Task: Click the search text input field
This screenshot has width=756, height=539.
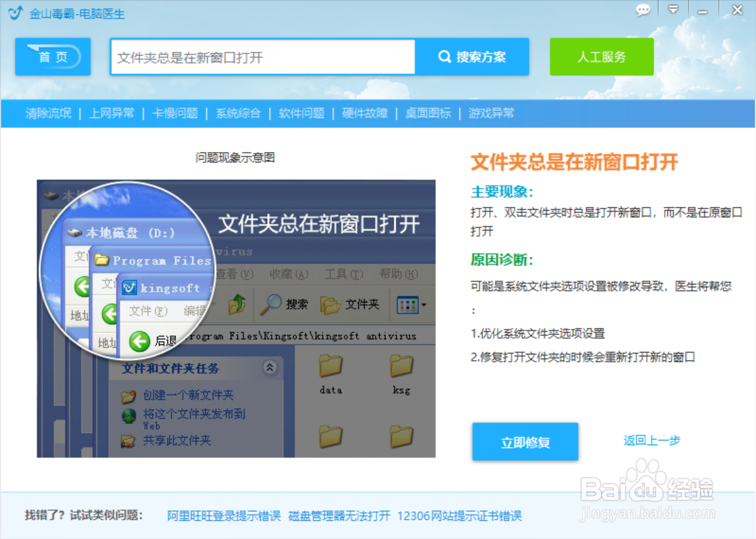Action: coord(263,57)
